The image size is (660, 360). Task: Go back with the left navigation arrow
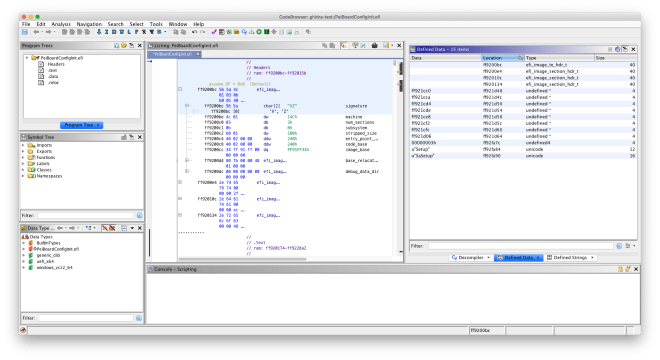36,32
